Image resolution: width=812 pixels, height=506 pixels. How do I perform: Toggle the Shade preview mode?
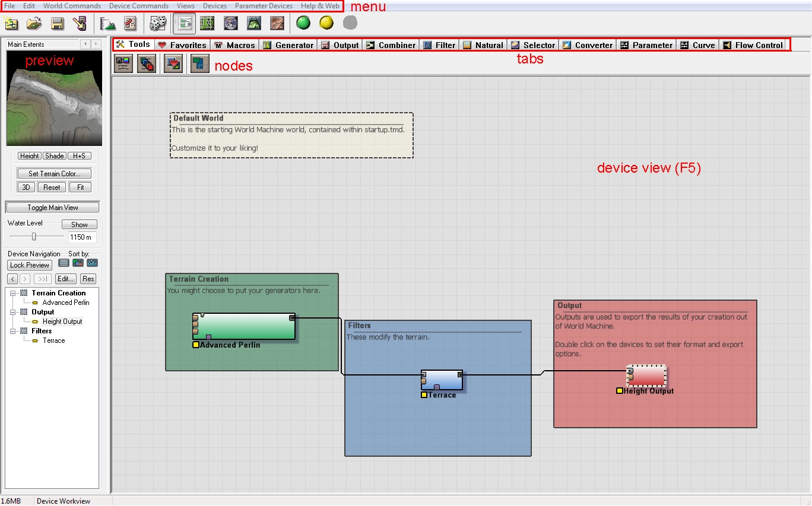[54, 156]
